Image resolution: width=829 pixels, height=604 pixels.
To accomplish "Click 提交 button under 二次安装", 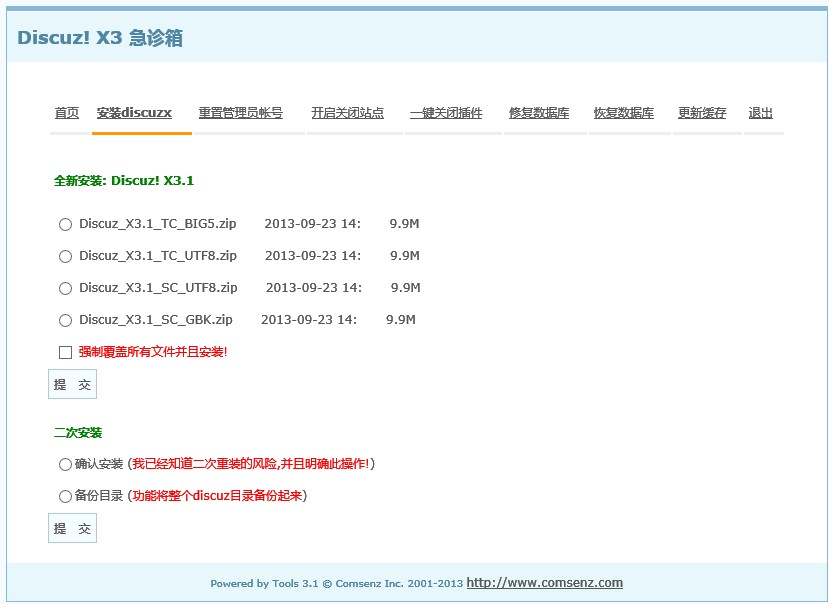I will pyautogui.click(x=72, y=528).
